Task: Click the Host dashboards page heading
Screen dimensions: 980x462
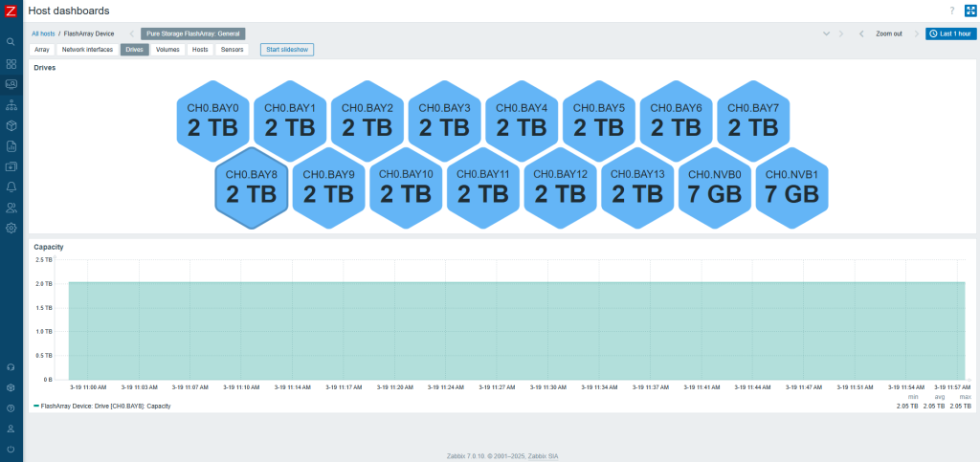Action: point(69,11)
